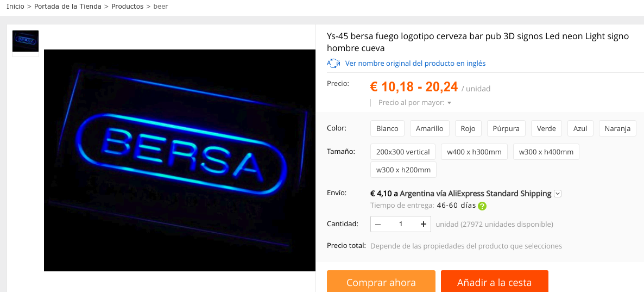Image resolution: width=644 pixels, height=292 pixels.
Task: Navigate to Portada de la Tienda breadcrumb
Action: click(x=68, y=7)
